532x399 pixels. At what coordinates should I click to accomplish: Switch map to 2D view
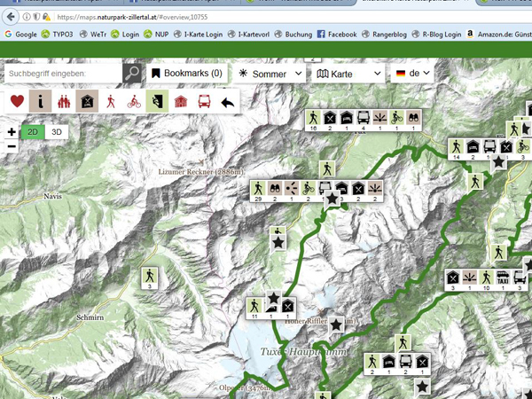click(33, 132)
